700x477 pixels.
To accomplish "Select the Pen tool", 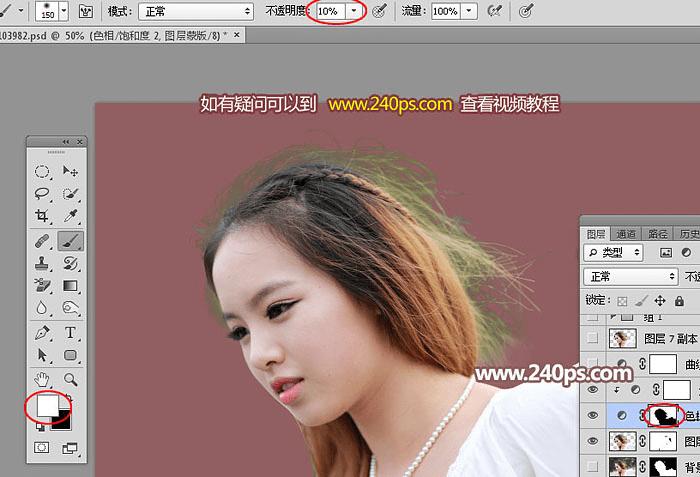I will pos(42,333).
